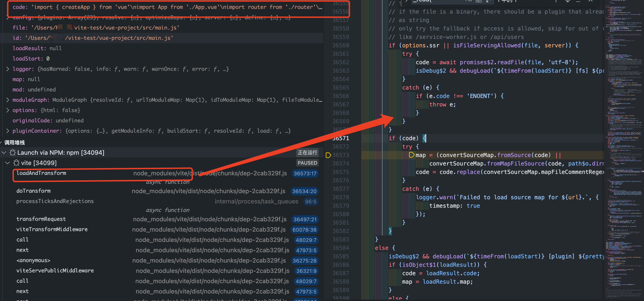Place cursor on 'isFileServingAllowed' in the code

pyautogui.click(x=487, y=45)
